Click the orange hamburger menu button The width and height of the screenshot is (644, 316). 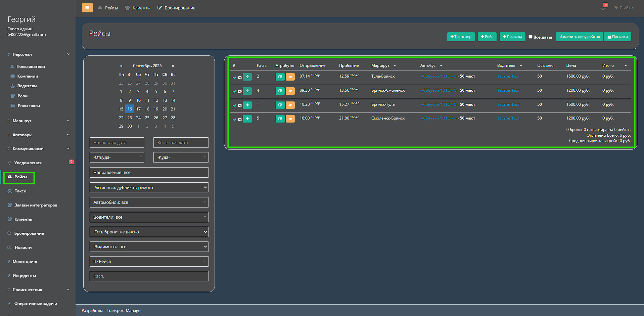87,8
